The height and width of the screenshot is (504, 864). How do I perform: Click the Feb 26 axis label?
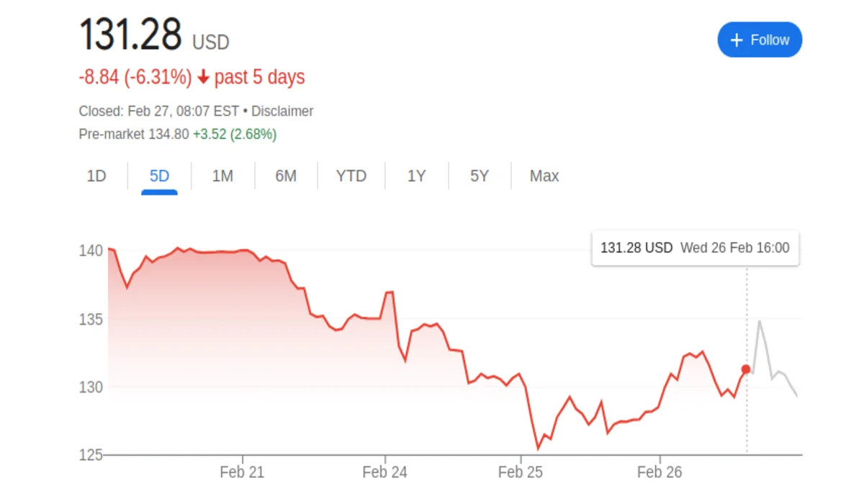coord(660,473)
